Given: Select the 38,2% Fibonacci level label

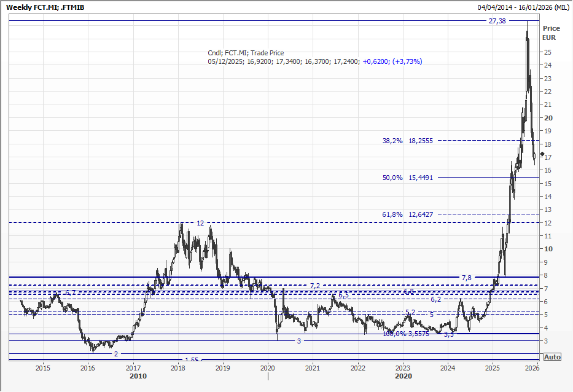Looking at the screenshot, I should click(x=392, y=141).
